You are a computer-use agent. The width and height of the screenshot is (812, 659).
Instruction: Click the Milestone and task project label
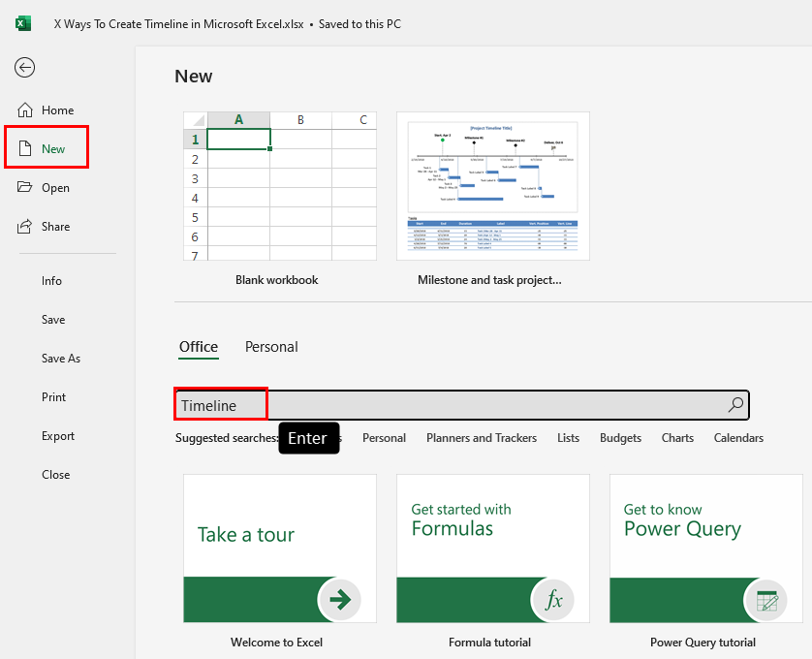tap(489, 280)
